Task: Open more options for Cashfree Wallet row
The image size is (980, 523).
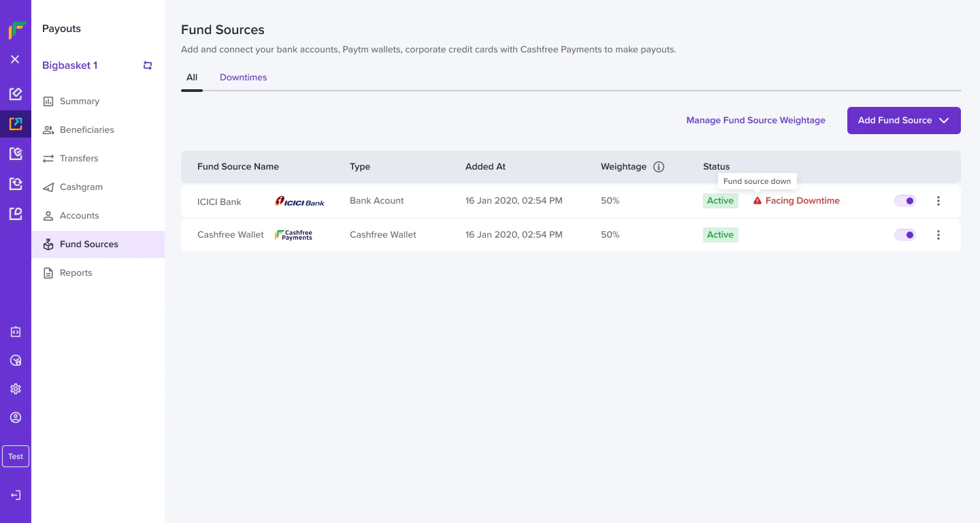Action: point(938,235)
